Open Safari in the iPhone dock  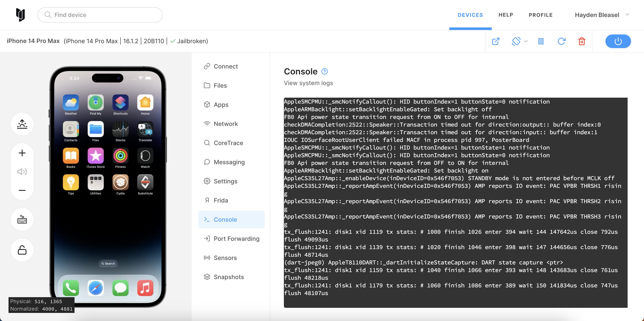[95, 288]
